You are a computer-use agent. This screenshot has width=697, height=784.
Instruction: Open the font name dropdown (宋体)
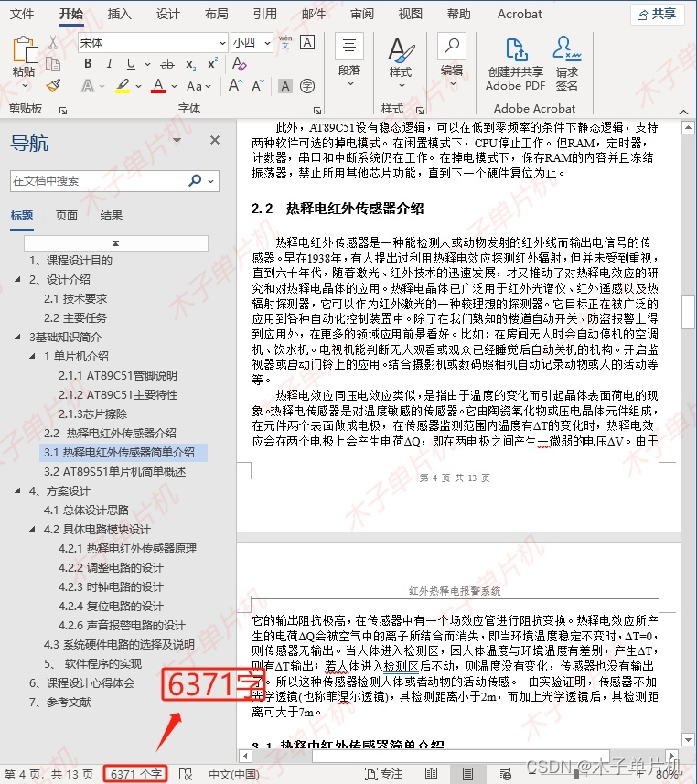pyautogui.click(x=222, y=43)
